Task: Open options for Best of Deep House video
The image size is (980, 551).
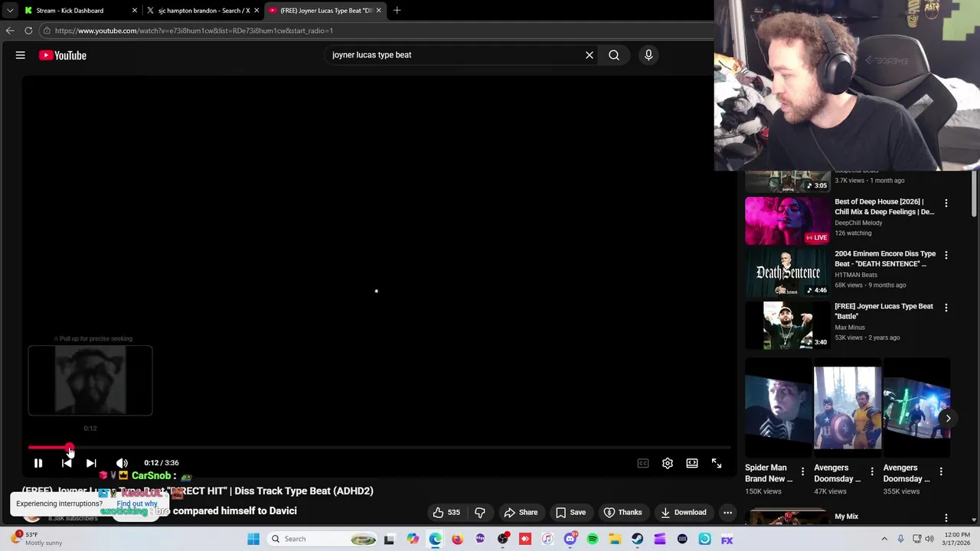Action: point(946,204)
